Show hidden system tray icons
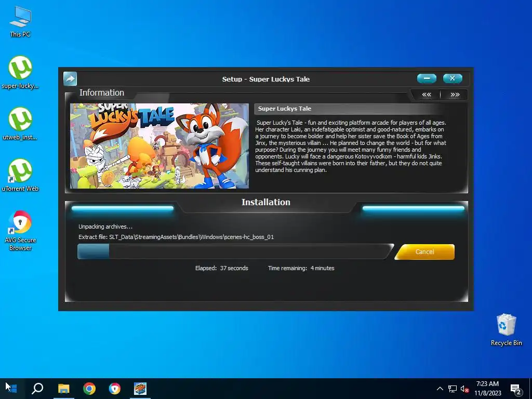Viewport: 532px width, 399px height. click(x=440, y=389)
